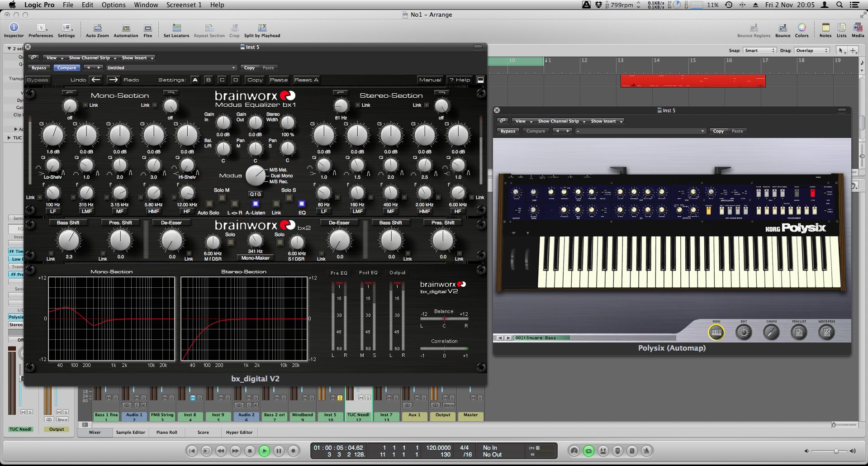
Task: Click the Mono-Maker button
Action: coord(255,258)
